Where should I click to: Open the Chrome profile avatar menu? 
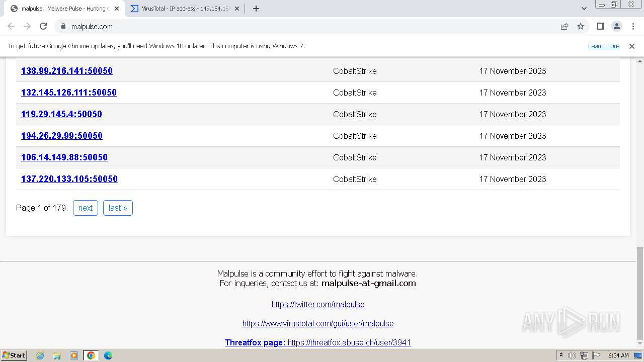coord(617,27)
